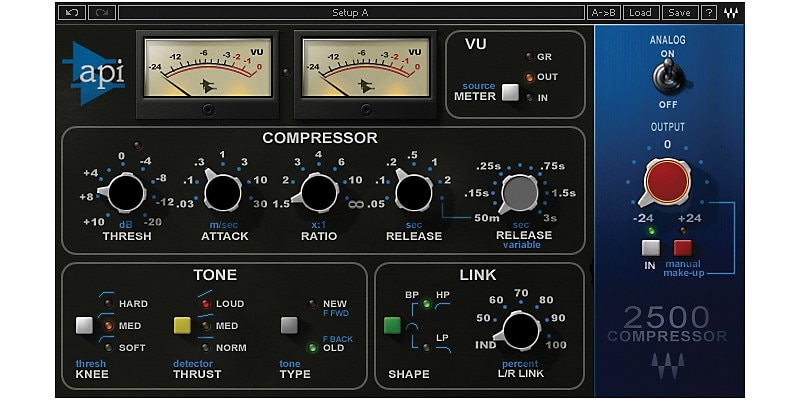Select the LP shape LED
800x400 pixels.
pos(427,348)
